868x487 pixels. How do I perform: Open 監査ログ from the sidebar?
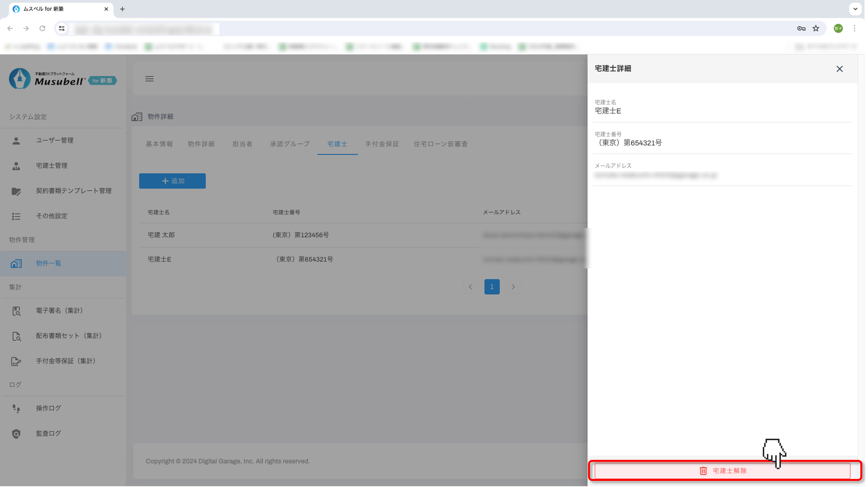(x=49, y=433)
